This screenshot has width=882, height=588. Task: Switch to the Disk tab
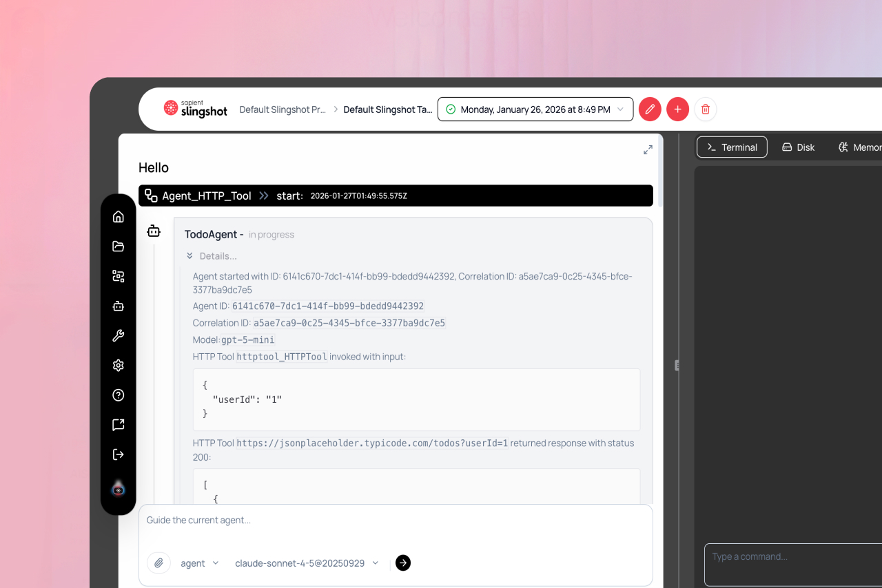(798, 147)
